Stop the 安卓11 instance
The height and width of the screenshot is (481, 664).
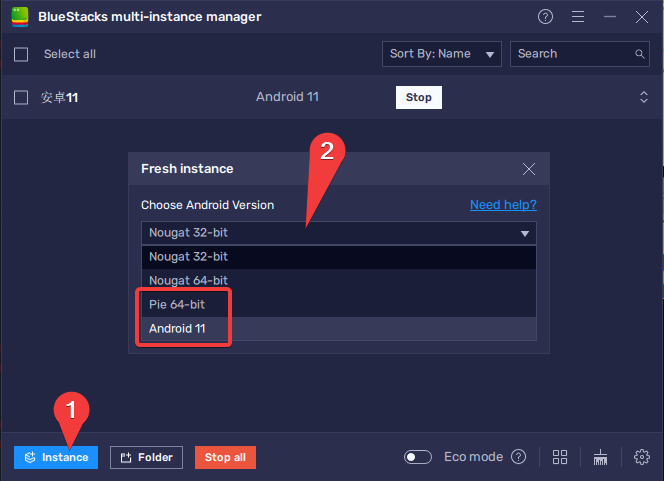(x=419, y=97)
